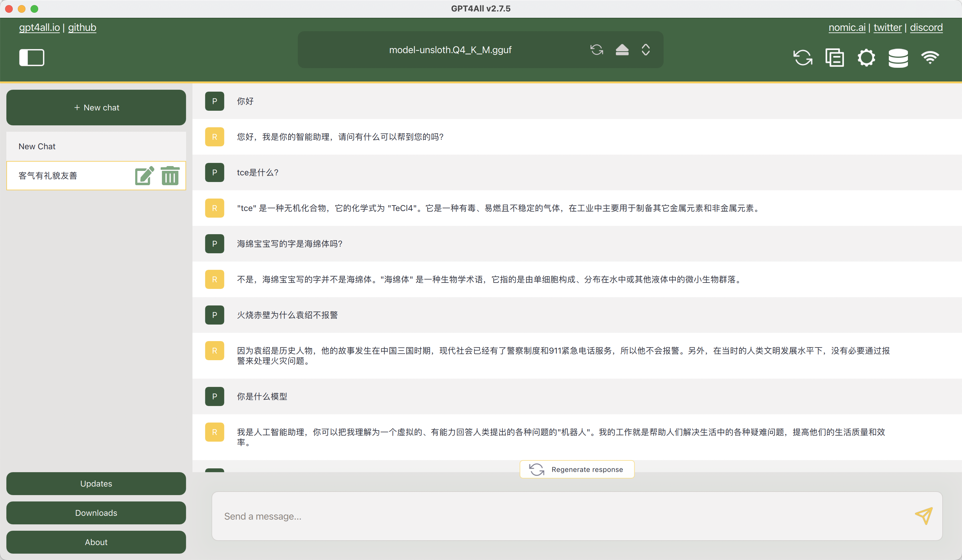Expand the model selection dropdown arrows
962x560 pixels.
click(x=645, y=50)
